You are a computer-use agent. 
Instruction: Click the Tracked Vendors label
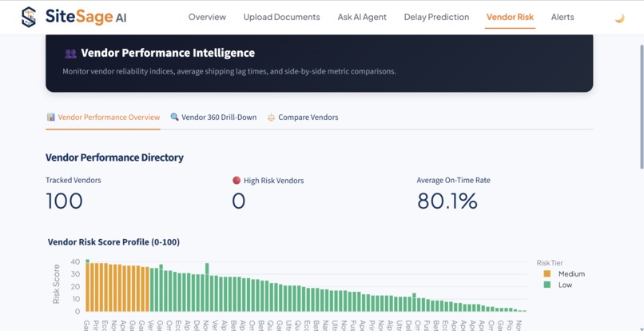73,180
